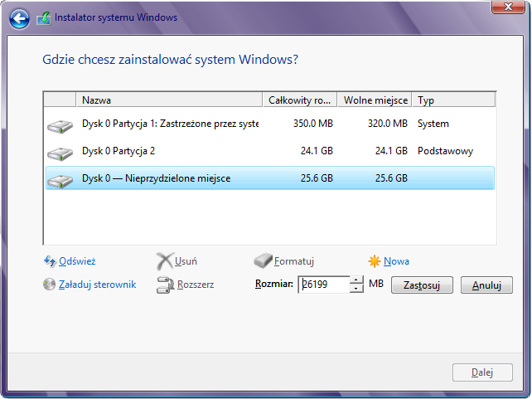This screenshot has height=399, width=532.
Task: Create a partition with Nowa link
Action: click(x=396, y=261)
